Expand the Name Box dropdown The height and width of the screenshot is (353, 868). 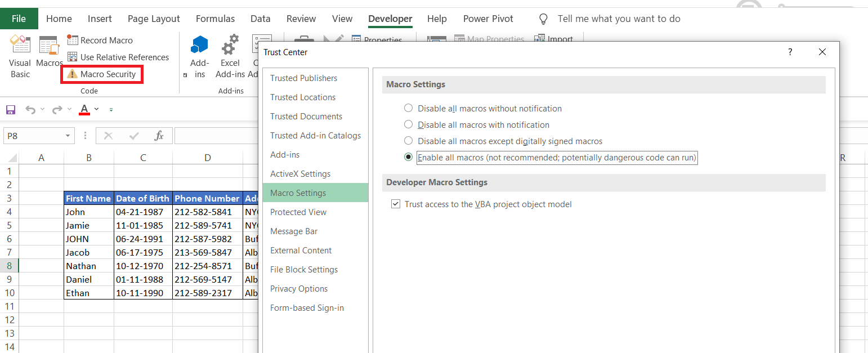(68, 136)
